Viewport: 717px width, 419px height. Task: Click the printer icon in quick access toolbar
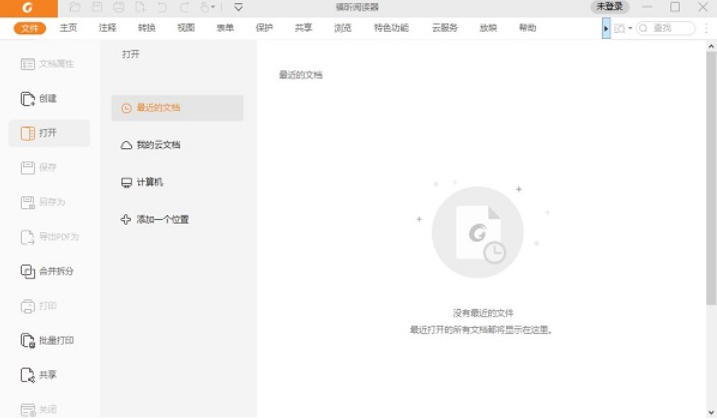[x=119, y=7]
